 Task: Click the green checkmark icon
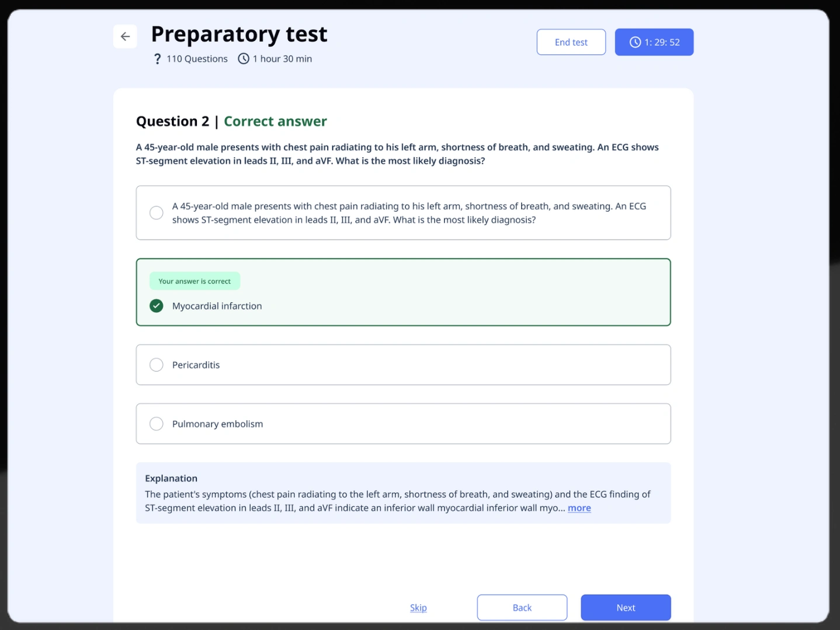(157, 306)
